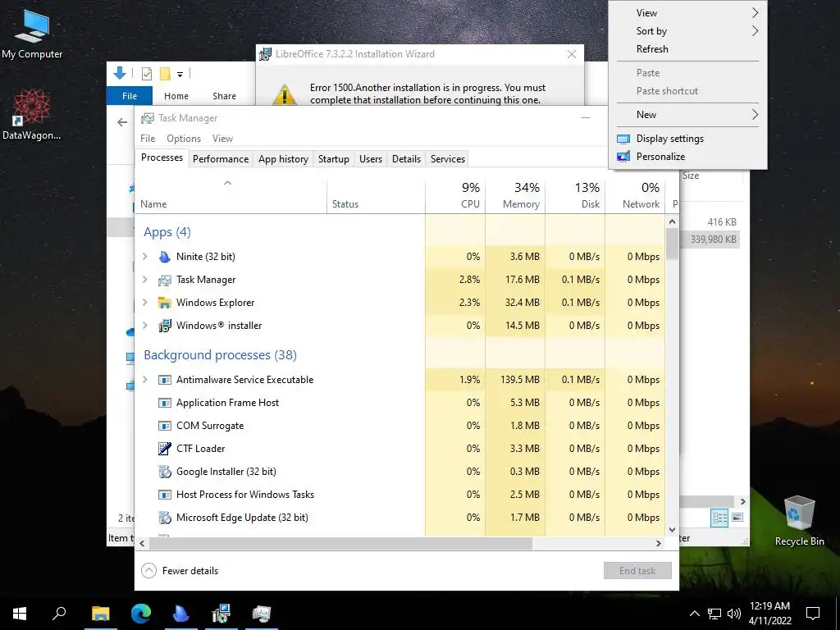The width and height of the screenshot is (840, 630).
Task: Click the End task button
Action: pos(637,571)
